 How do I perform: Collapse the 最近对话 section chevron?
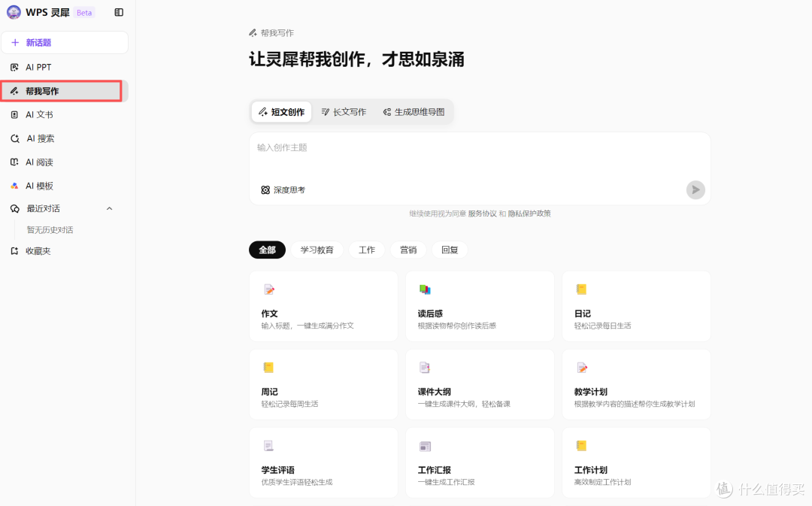click(x=109, y=209)
